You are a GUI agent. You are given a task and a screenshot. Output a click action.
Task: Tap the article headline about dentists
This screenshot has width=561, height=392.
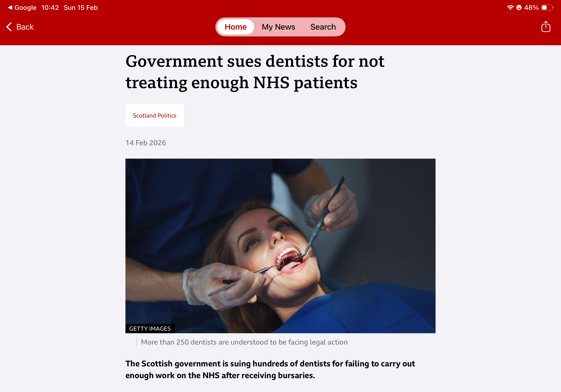(x=255, y=72)
